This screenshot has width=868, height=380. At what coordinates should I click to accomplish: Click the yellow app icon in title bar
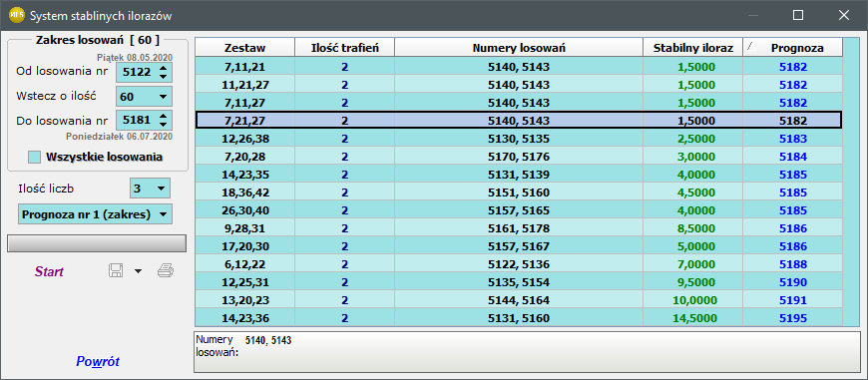click(x=16, y=15)
